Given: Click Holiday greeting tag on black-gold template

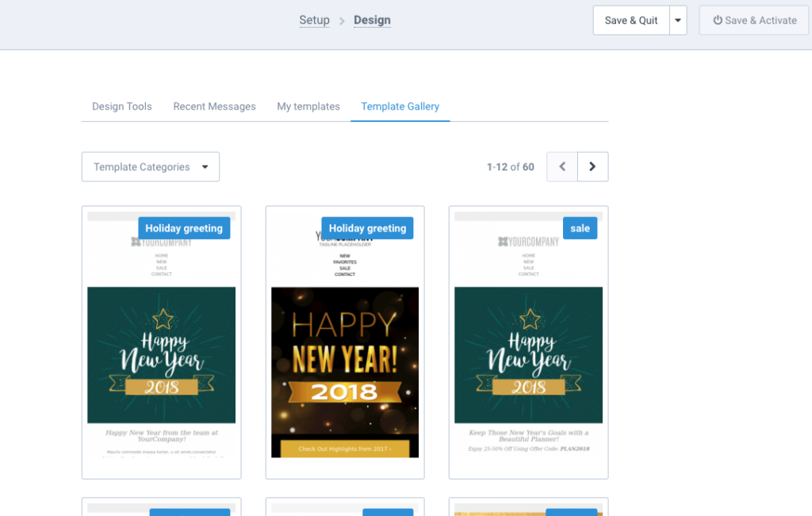Looking at the screenshot, I should [368, 228].
